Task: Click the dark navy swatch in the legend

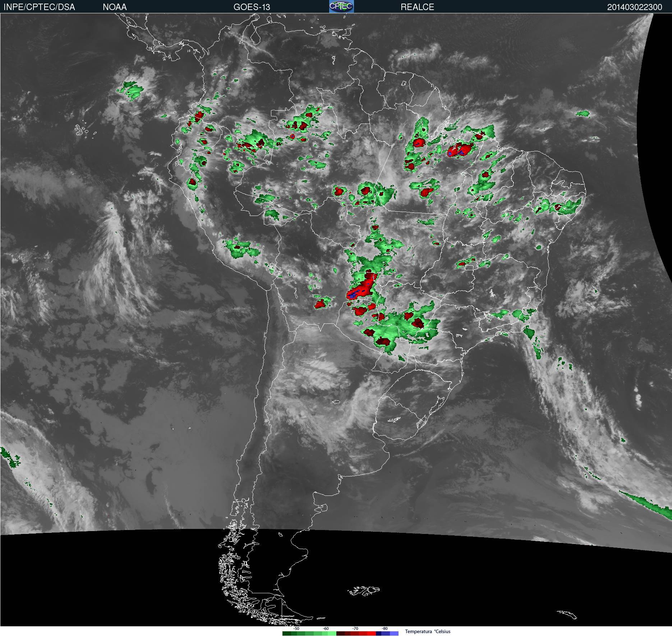Action: (x=379, y=633)
